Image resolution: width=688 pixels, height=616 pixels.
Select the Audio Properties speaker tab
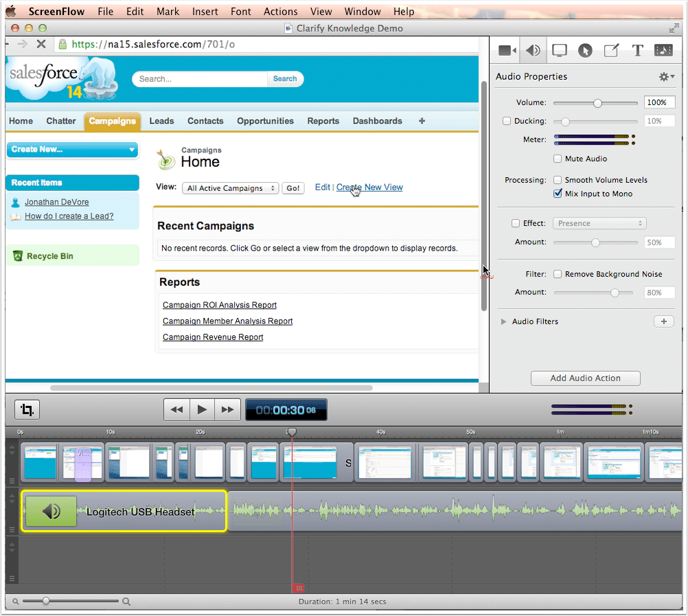(533, 50)
